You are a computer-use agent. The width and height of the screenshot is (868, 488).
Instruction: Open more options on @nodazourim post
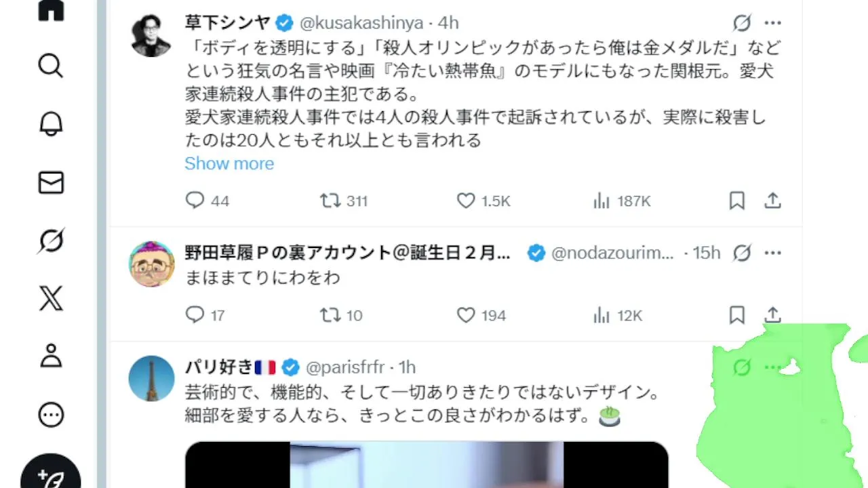click(x=773, y=253)
